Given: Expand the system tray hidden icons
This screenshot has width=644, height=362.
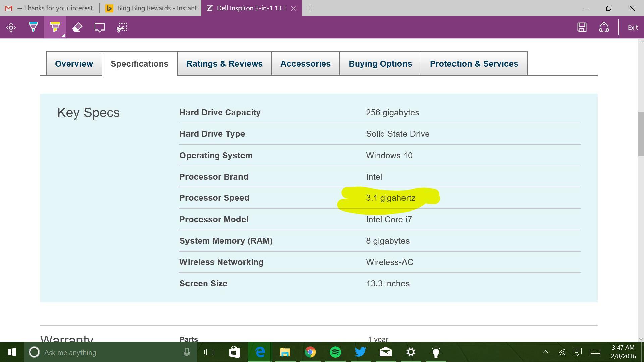Looking at the screenshot, I should point(545,352).
